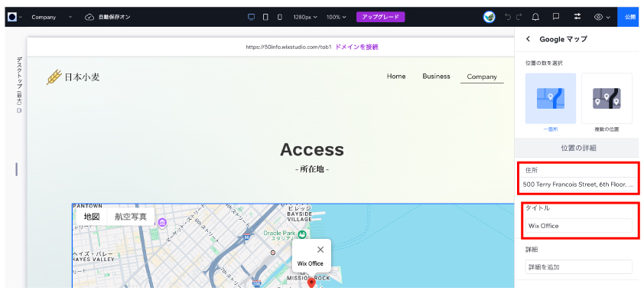Click the undo arrow
This screenshot has height=294, width=644.
click(x=508, y=17)
